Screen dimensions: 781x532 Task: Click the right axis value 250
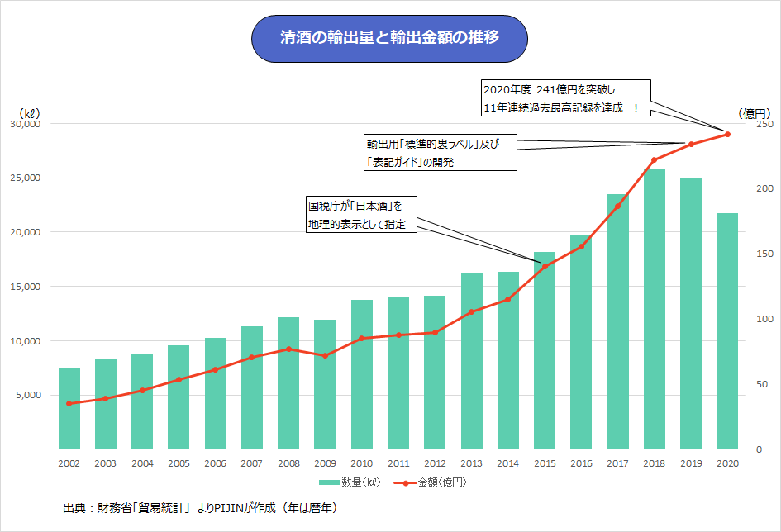(765, 124)
